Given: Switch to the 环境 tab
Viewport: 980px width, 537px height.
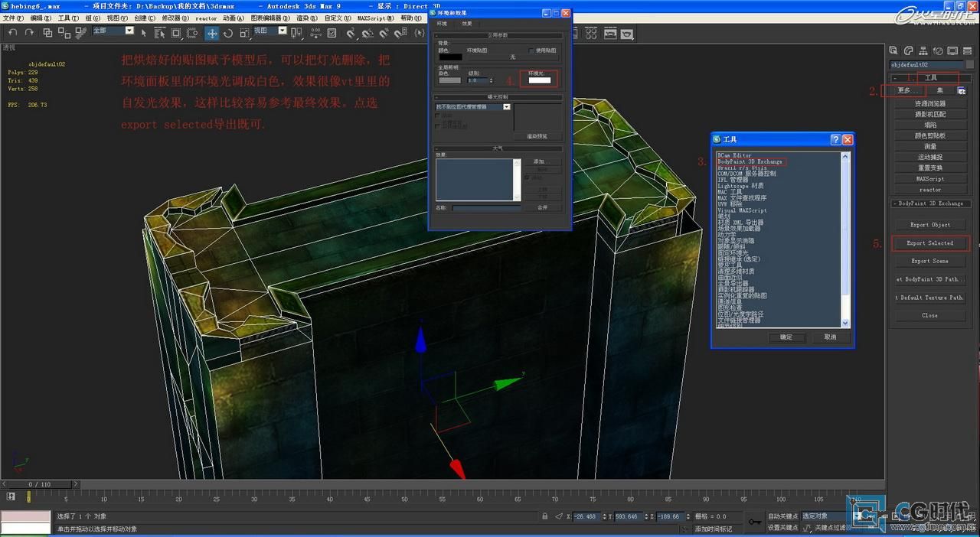Looking at the screenshot, I should pos(442,24).
